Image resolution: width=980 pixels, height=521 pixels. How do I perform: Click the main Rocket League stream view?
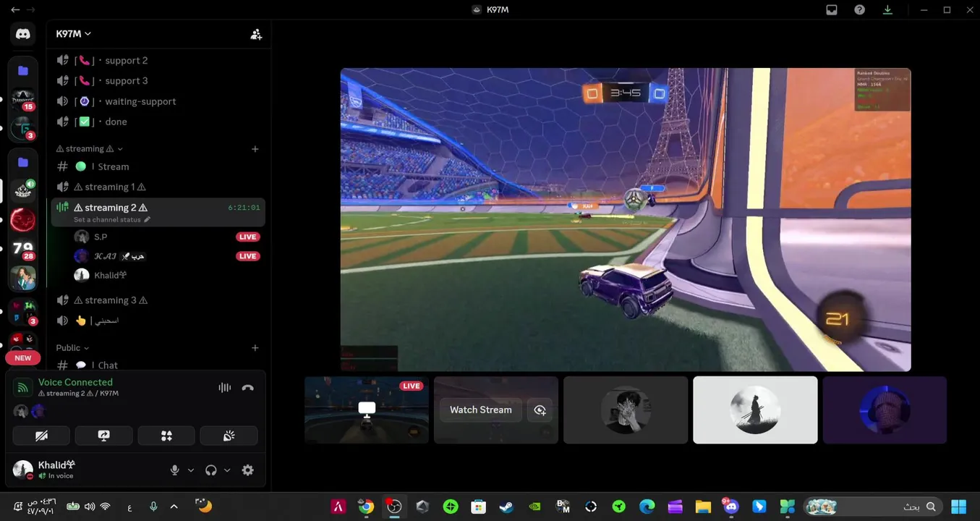[626, 220]
